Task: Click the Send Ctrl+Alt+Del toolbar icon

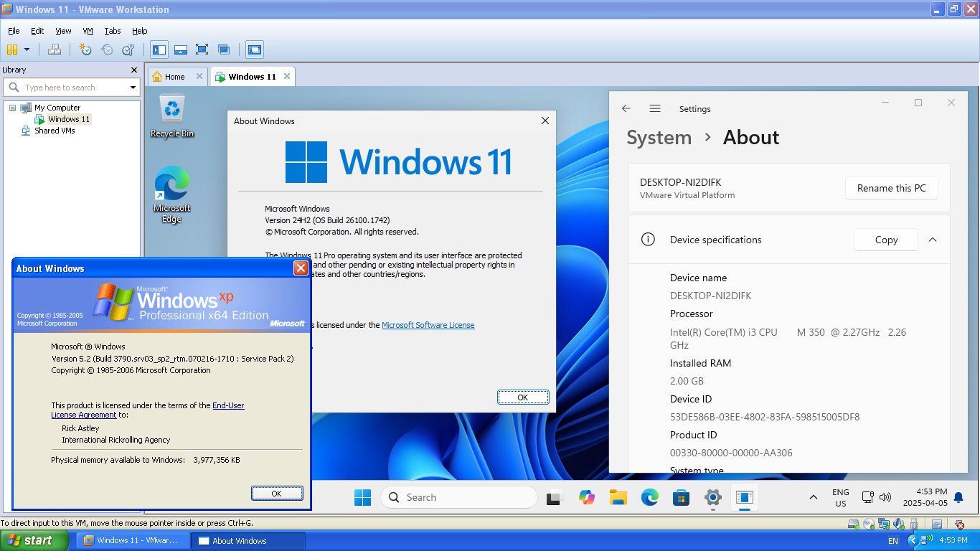Action: point(54,50)
